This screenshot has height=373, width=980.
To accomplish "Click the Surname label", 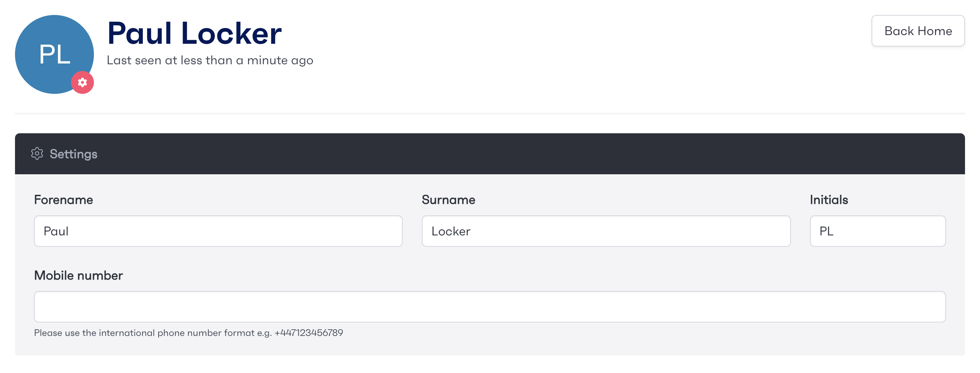I will (x=449, y=200).
